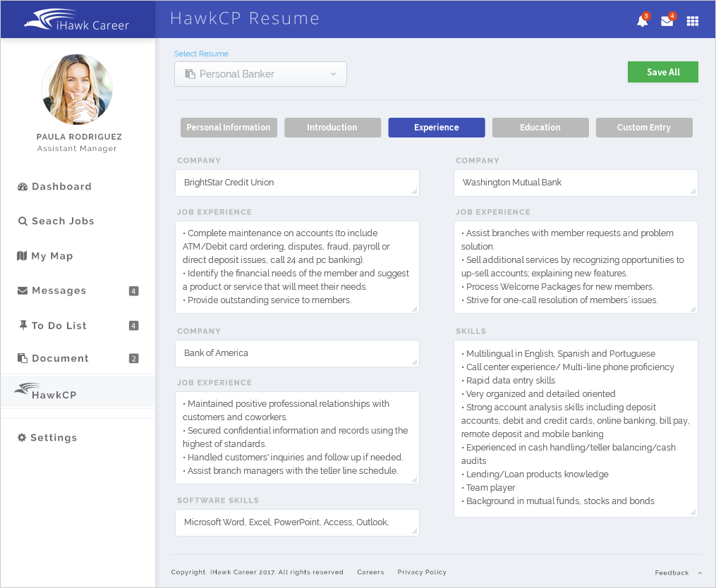Edit Washington Mutual Bank company field
This screenshot has width=716, height=588.
pyautogui.click(x=576, y=183)
